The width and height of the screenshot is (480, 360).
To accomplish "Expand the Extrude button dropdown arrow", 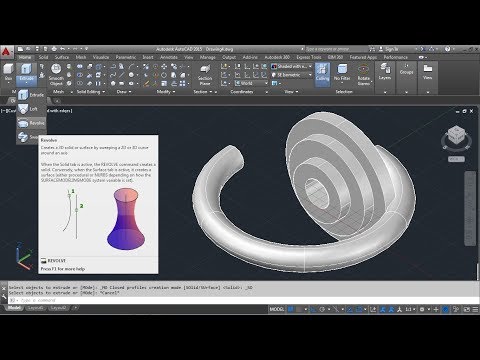I will point(26,83).
